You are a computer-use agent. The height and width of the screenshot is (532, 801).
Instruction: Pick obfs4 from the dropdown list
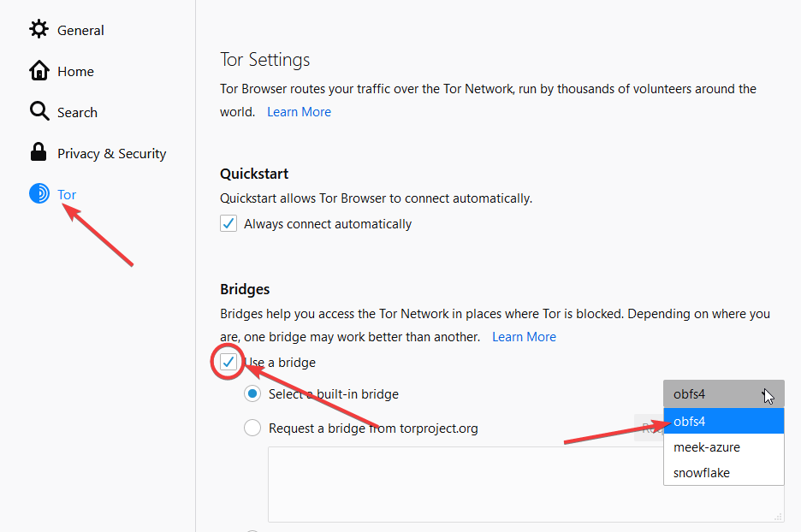point(723,421)
